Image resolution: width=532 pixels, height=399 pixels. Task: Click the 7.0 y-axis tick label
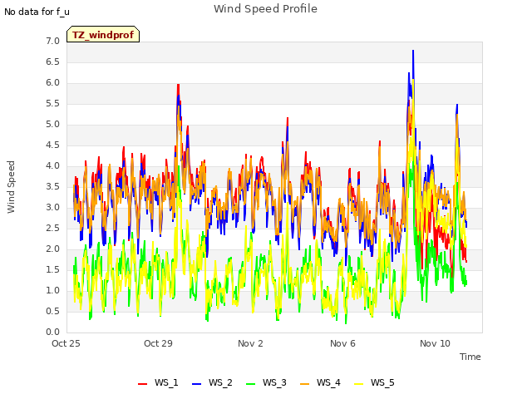click(x=53, y=41)
